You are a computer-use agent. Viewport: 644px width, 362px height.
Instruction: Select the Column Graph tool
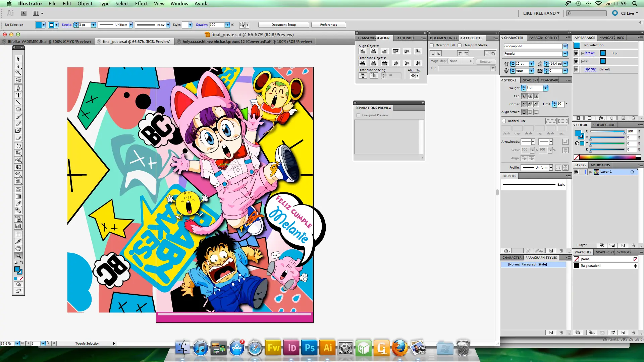tap(18, 226)
